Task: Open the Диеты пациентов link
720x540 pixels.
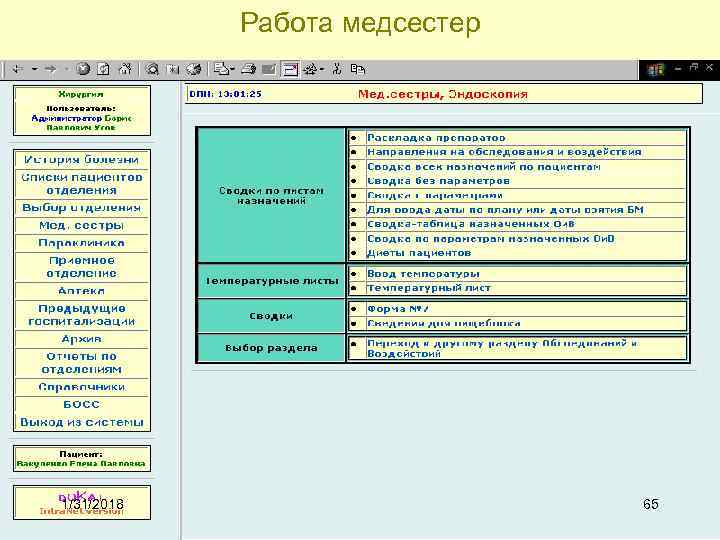Action: pos(418,253)
